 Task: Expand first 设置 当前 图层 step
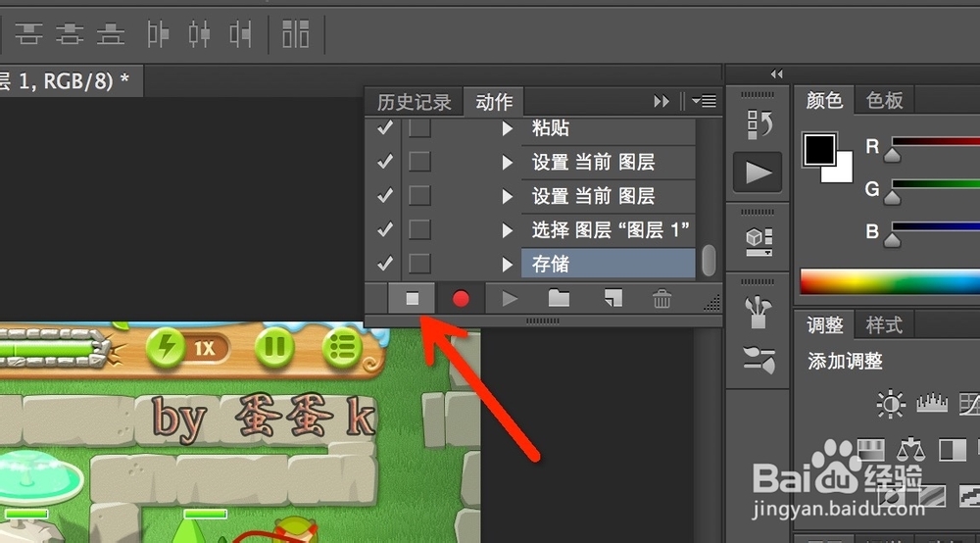click(508, 163)
